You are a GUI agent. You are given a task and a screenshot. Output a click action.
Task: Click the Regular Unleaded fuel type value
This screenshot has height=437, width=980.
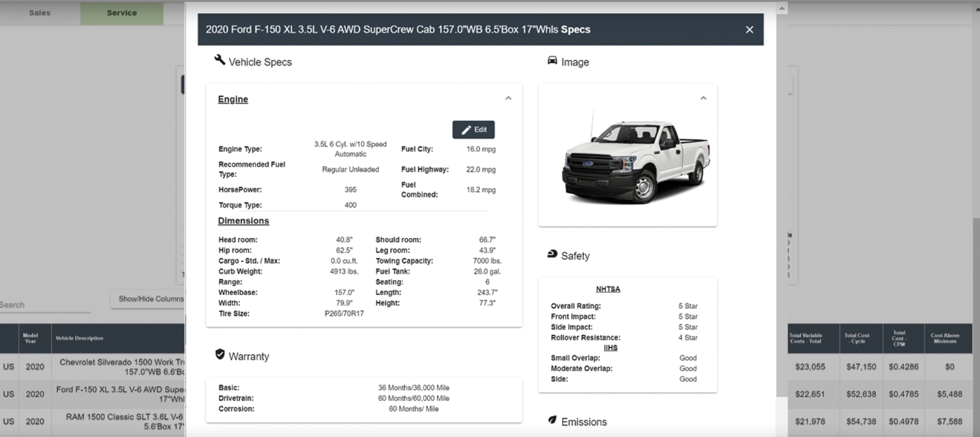click(x=351, y=169)
